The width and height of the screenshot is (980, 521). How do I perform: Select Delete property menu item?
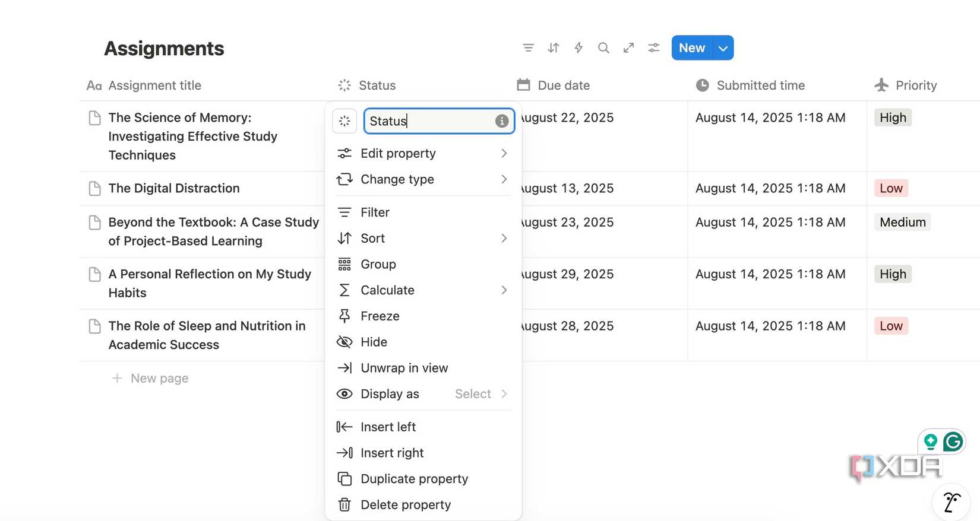(406, 505)
